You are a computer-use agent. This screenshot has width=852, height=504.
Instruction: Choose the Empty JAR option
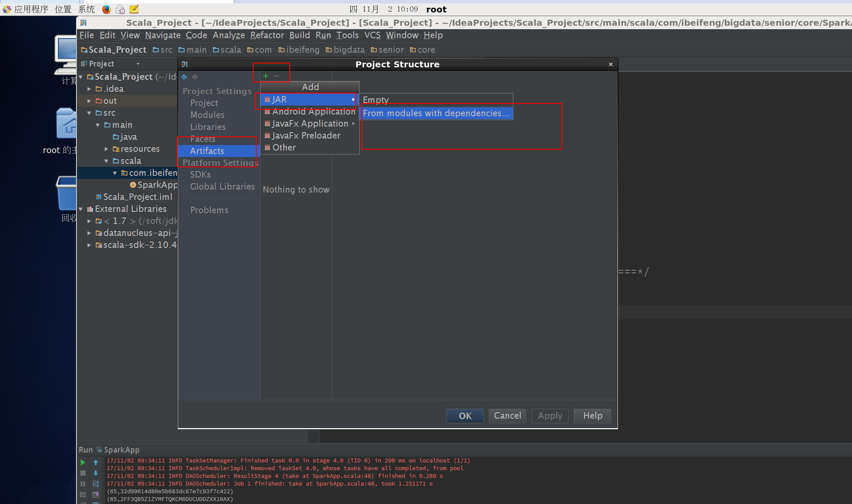click(376, 100)
